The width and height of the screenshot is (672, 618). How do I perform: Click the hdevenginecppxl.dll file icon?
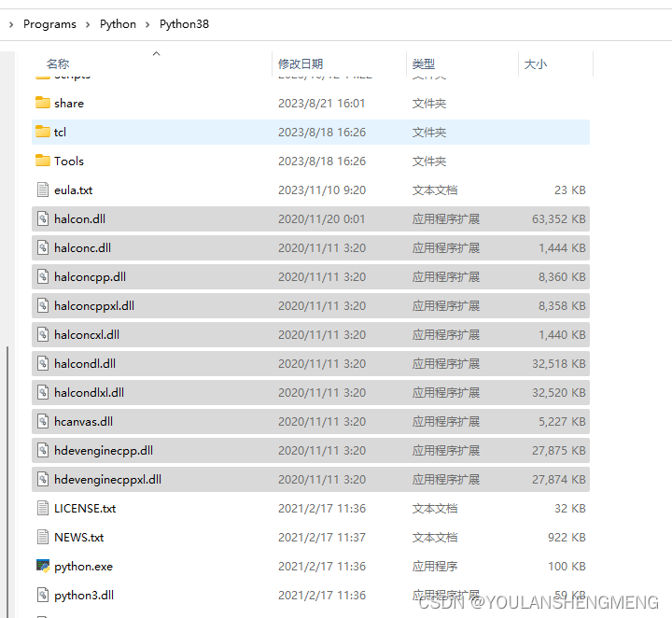pos(42,479)
